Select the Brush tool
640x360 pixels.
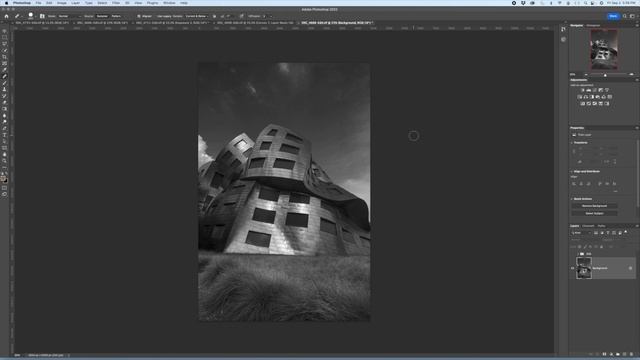[4, 83]
